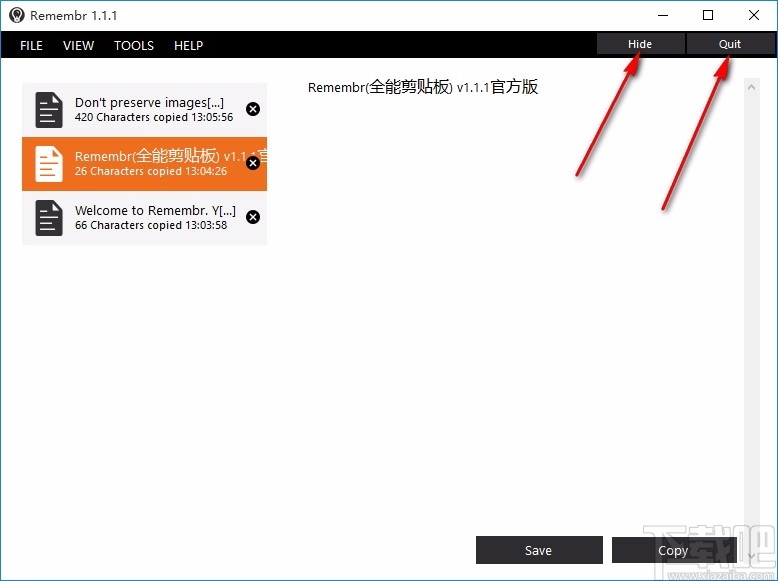Copy the selected clip text
Screen dimensions: 778x581
tap(674, 550)
